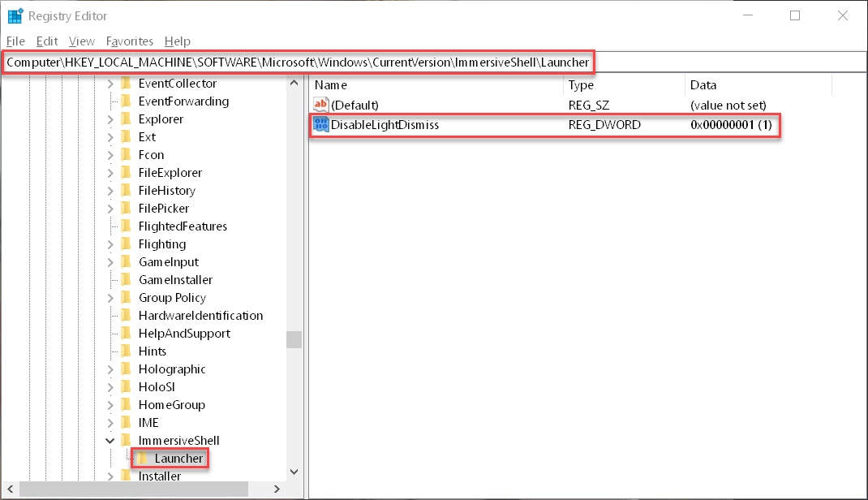The height and width of the screenshot is (500, 868).
Task: Expand the Installer key
Action: (x=110, y=476)
